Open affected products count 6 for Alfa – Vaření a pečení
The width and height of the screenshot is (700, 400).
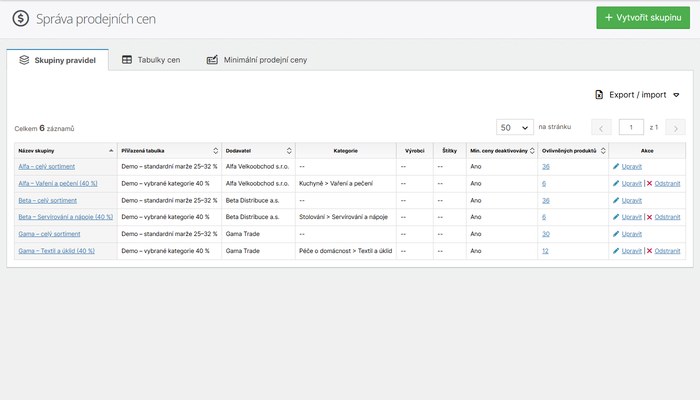tap(544, 183)
